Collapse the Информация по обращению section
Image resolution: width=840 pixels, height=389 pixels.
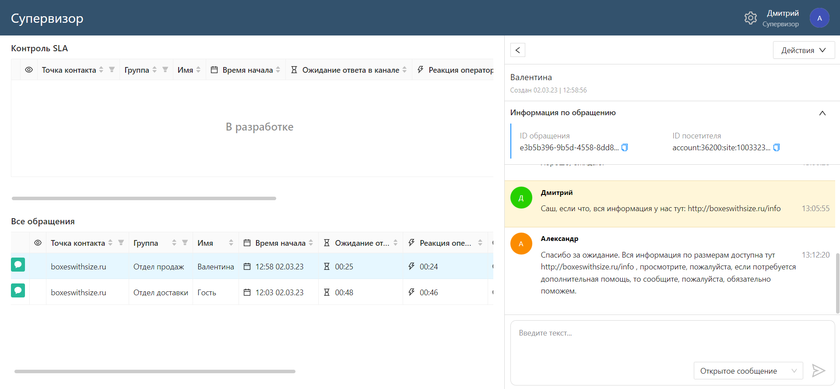pos(822,113)
